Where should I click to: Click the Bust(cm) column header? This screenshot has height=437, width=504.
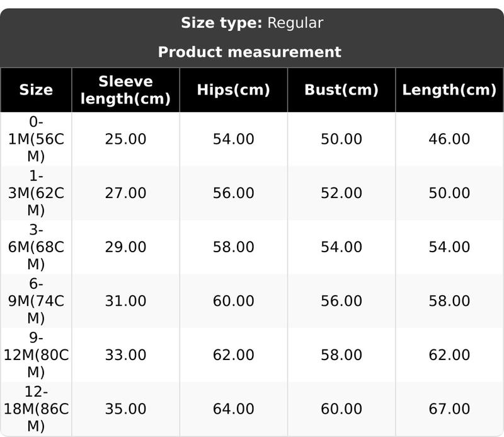(x=341, y=90)
